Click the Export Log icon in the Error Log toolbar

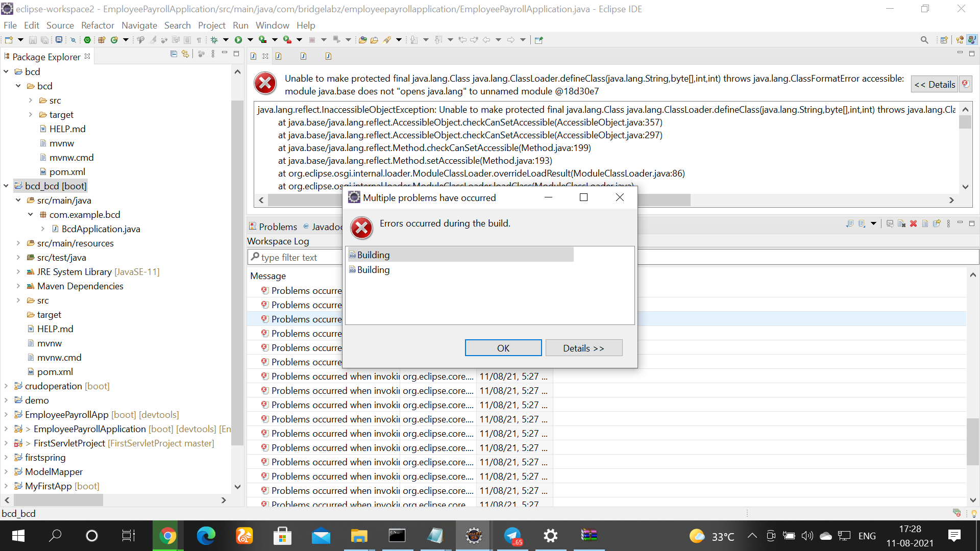click(x=849, y=223)
